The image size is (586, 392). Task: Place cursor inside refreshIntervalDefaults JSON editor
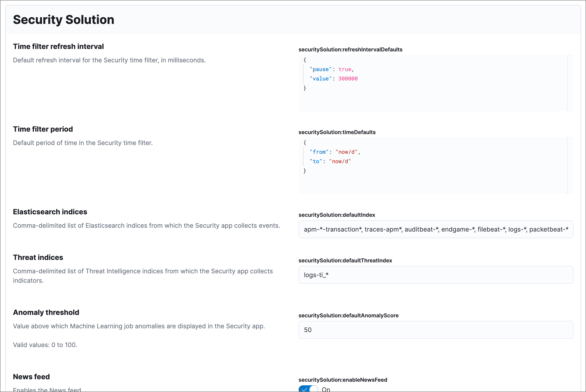(425, 82)
